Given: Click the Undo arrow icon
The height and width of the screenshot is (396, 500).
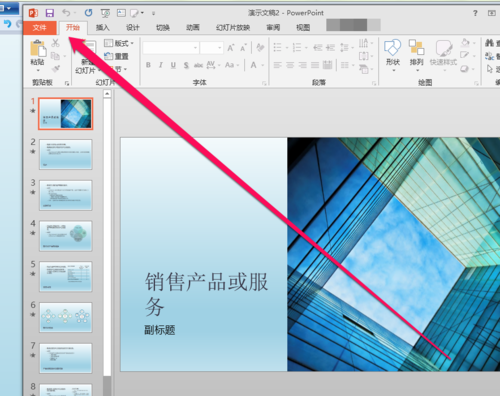Looking at the screenshot, I should (66, 13).
